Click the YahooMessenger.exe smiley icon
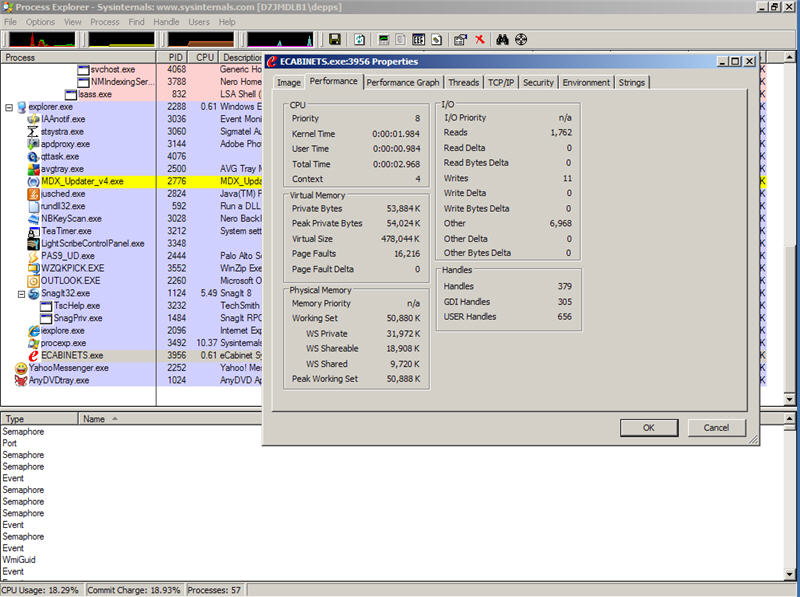The image size is (800, 597). (x=21, y=368)
